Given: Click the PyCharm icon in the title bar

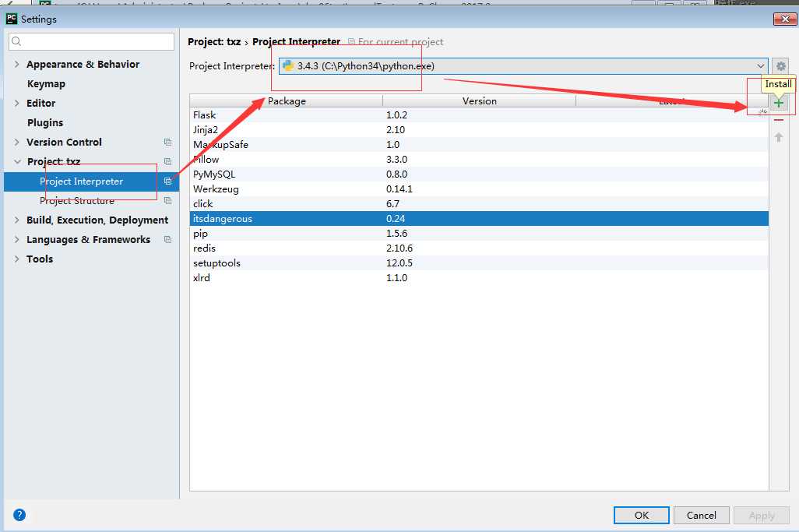Looking at the screenshot, I should (x=12, y=19).
